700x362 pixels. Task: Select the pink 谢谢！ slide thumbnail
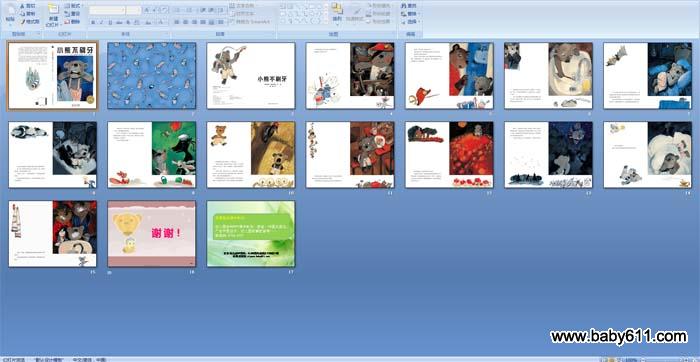pos(152,234)
